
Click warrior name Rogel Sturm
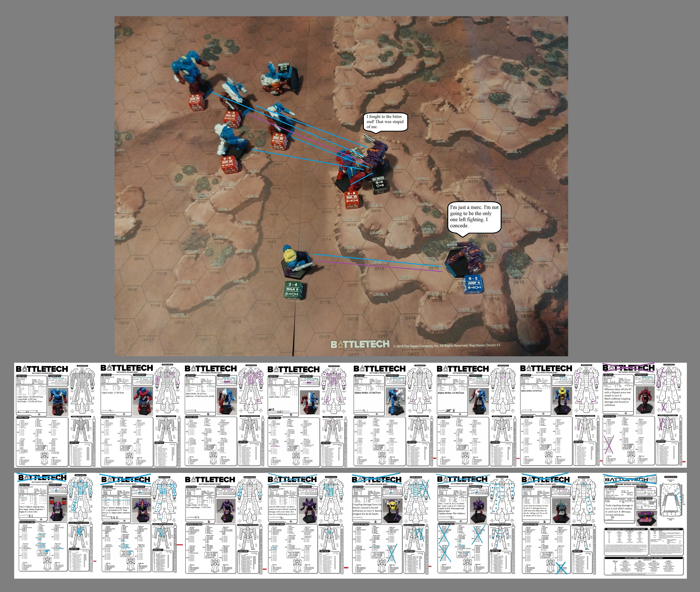tap(647, 377)
